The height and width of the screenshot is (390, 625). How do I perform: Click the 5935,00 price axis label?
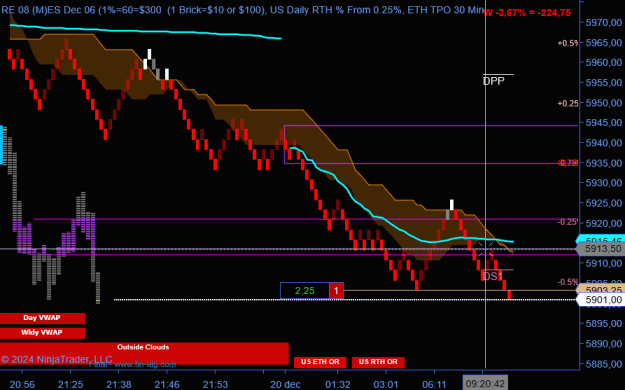coord(604,163)
